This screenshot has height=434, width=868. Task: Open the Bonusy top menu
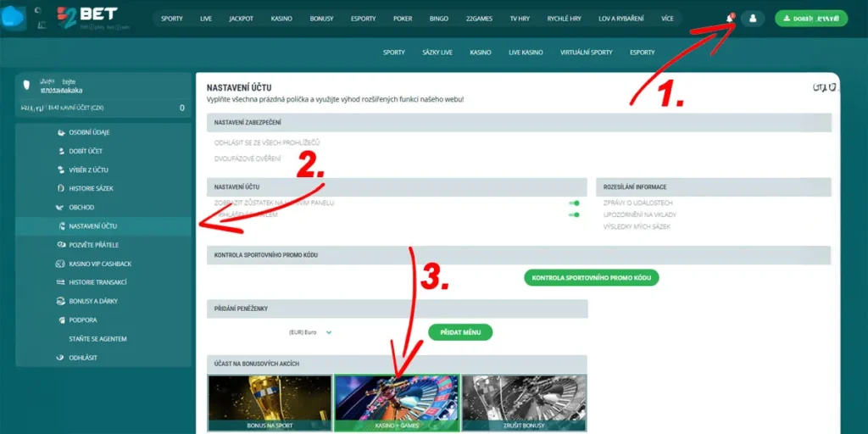[x=321, y=19]
